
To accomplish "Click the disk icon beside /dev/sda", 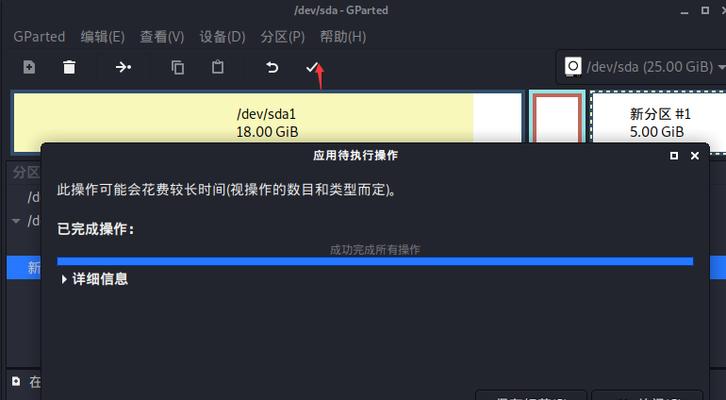I will coord(573,67).
